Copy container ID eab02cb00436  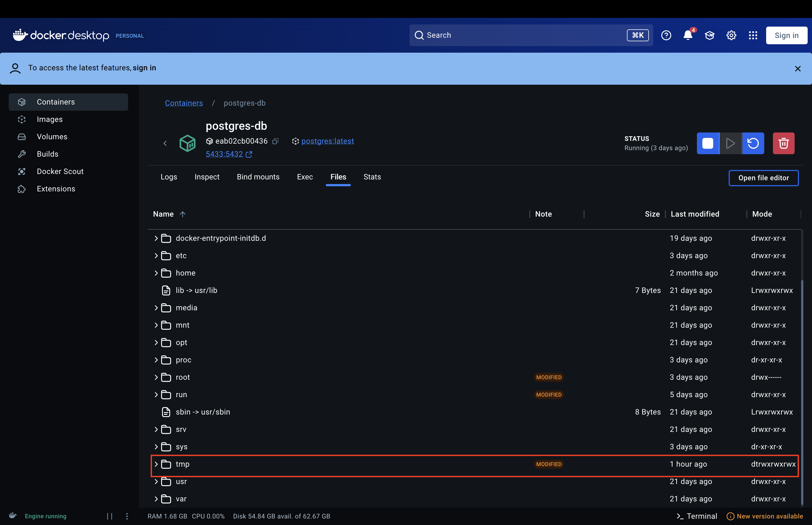click(275, 141)
